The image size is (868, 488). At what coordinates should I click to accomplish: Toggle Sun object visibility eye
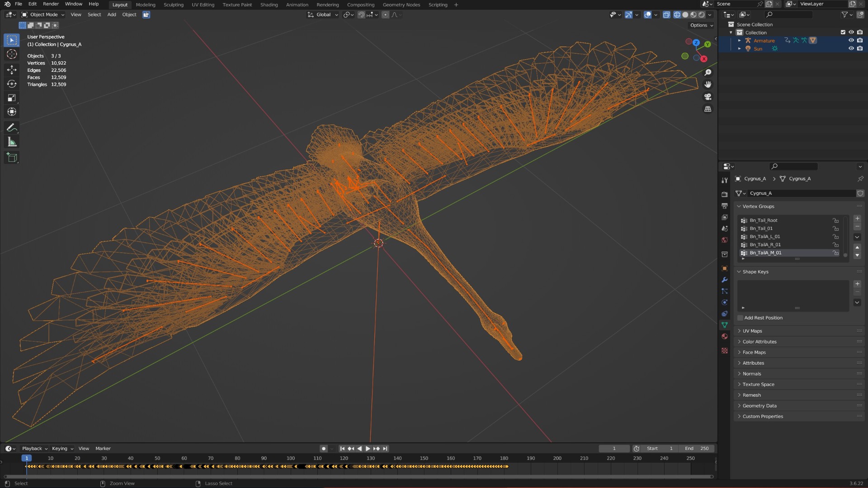click(x=851, y=48)
